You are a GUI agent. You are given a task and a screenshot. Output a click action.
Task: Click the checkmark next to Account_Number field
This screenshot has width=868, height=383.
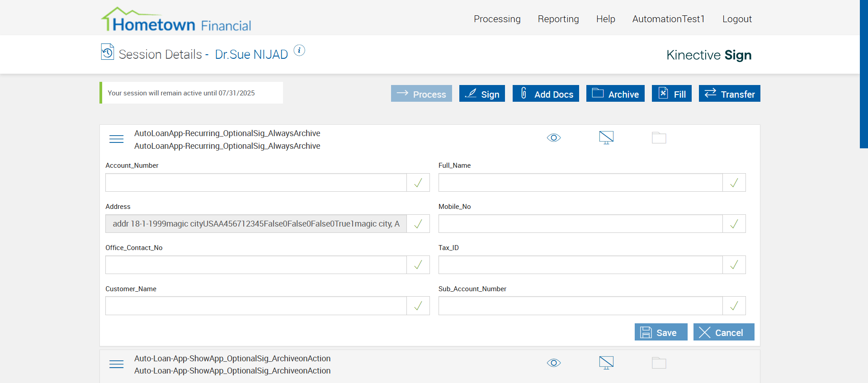(x=418, y=183)
